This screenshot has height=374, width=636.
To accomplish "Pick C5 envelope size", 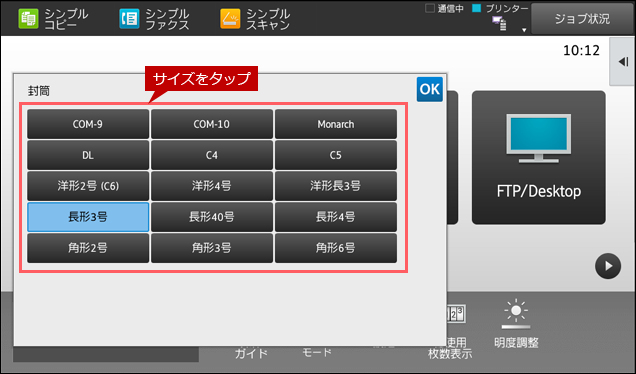I will click(x=336, y=155).
